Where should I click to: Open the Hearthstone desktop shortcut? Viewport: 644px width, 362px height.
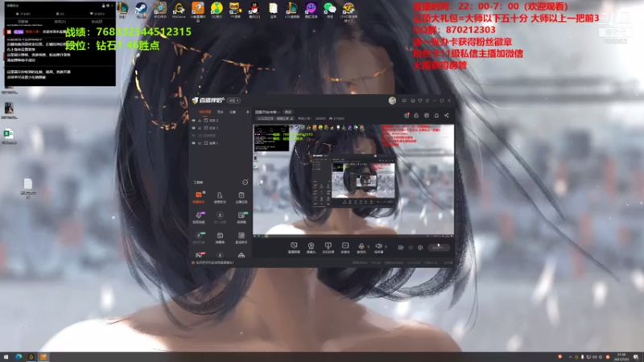tap(159, 9)
